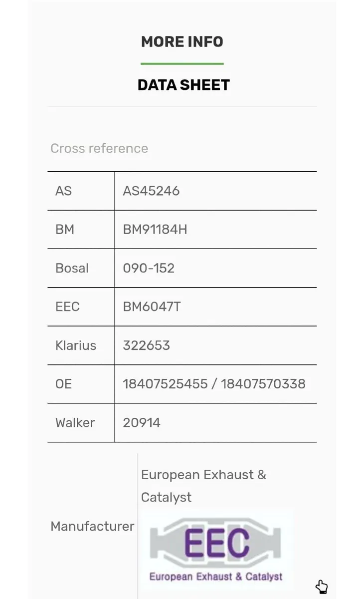
Task: Click the Cross reference label
Action: tap(99, 148)
